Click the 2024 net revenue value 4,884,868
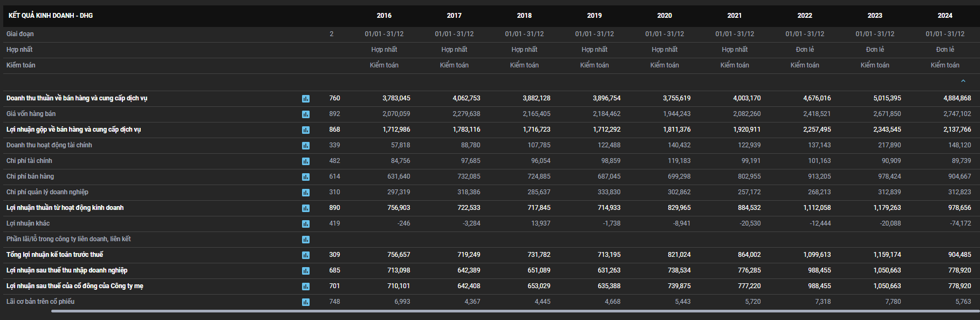 click(957, 98)
